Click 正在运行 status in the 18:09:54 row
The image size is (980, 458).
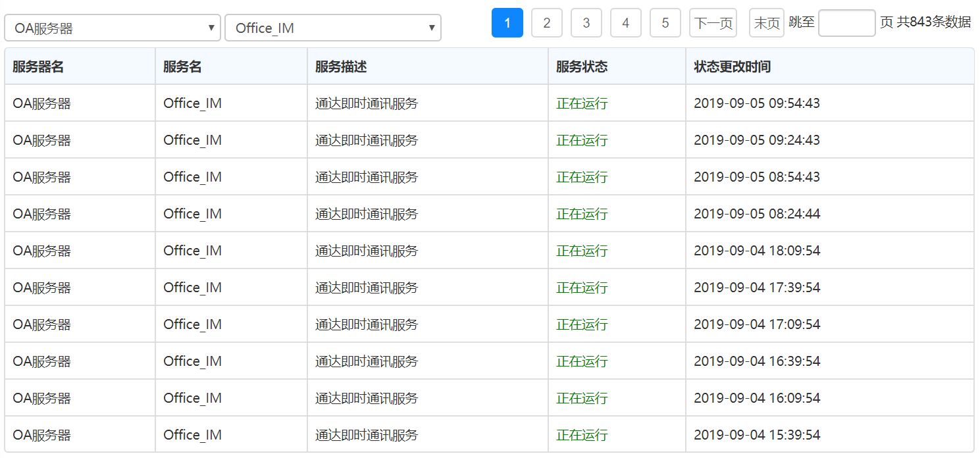click(x=582, y=251)
